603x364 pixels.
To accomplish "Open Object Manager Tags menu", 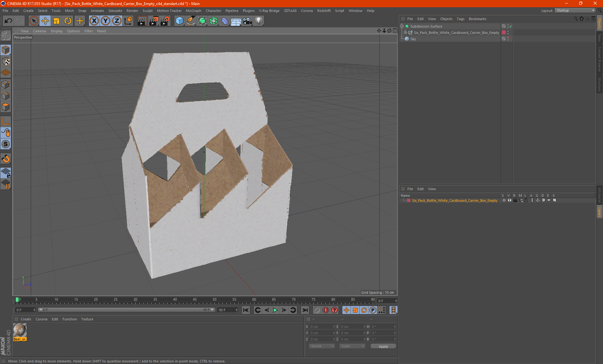I will click(460, 19).
